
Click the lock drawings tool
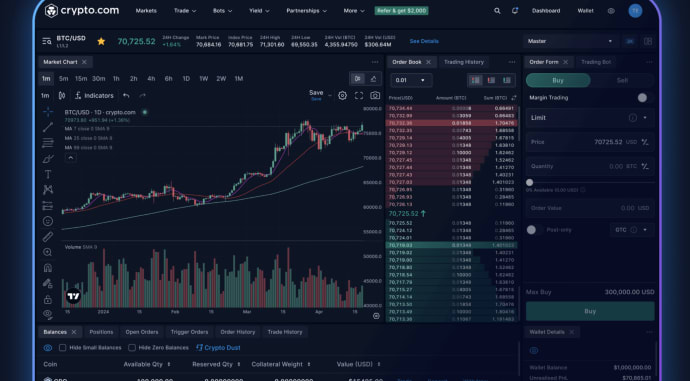pos(48,299)
